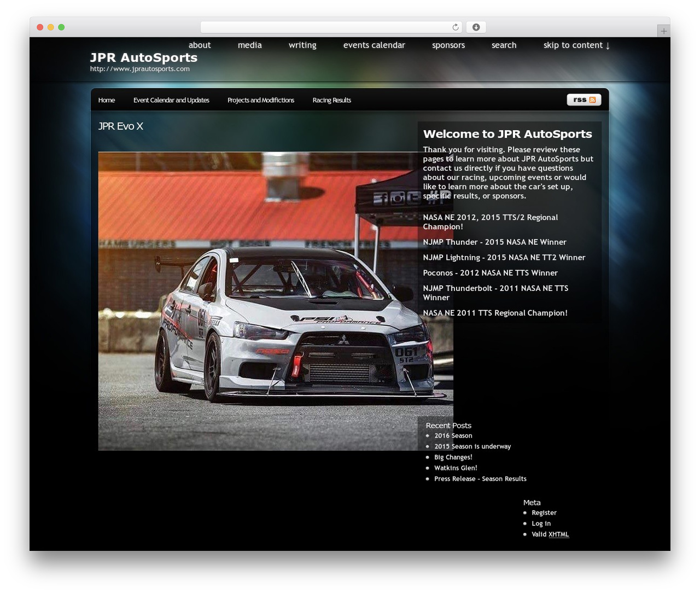
Task: Click the JPR Evo X post title
Action: click(121, 126)
